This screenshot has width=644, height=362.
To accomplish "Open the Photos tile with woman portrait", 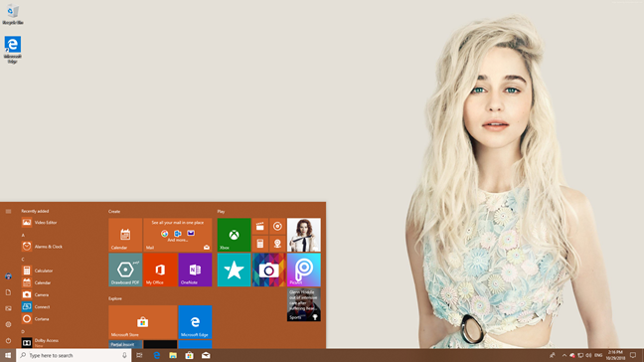I will [304, 235].
